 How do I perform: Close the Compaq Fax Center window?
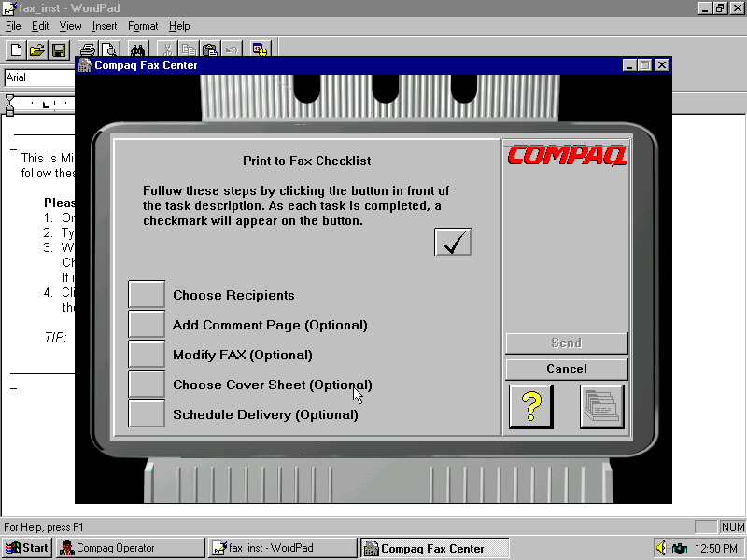click(662, 65)
